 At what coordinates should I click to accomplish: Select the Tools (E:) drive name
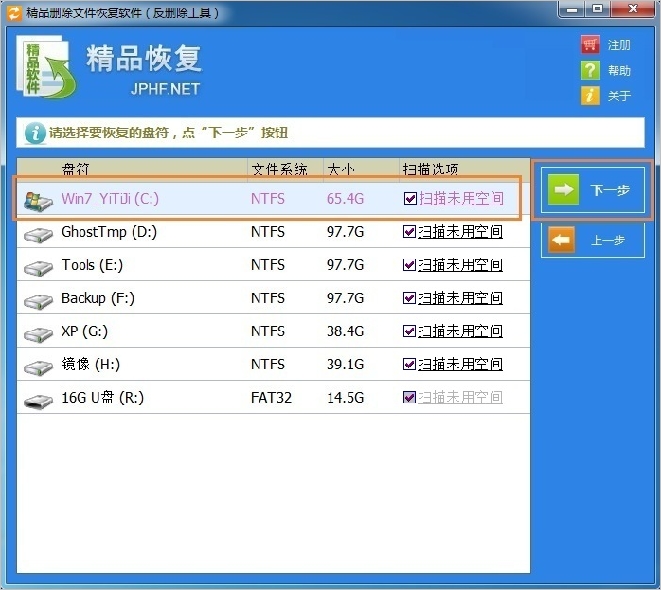click(x=92, y=265)
